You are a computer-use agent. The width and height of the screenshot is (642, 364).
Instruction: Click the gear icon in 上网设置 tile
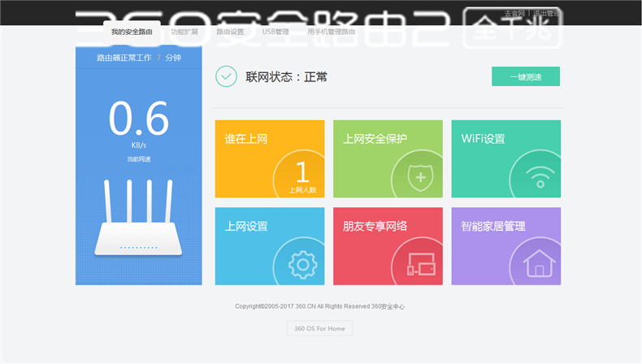pyautogui.click(x=301, y=263)
